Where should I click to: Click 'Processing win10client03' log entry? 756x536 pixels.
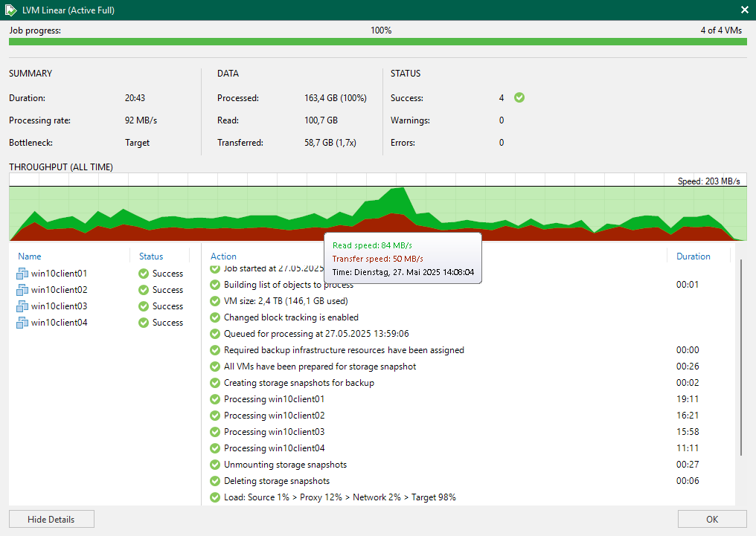coord(274,432)
